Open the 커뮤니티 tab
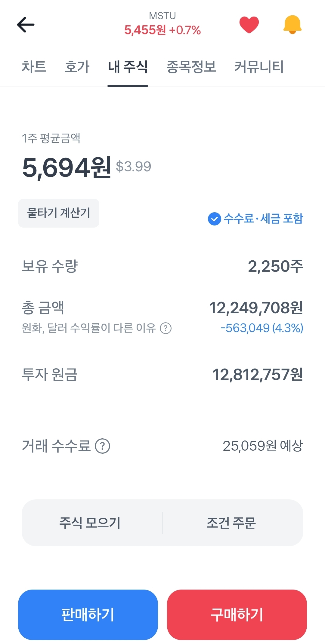This screenshot has width=325, height=644. 259,67
